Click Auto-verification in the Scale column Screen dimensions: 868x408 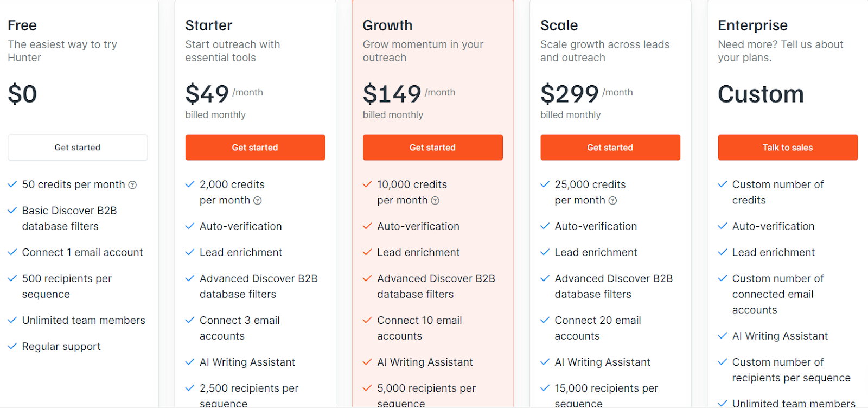595,226
